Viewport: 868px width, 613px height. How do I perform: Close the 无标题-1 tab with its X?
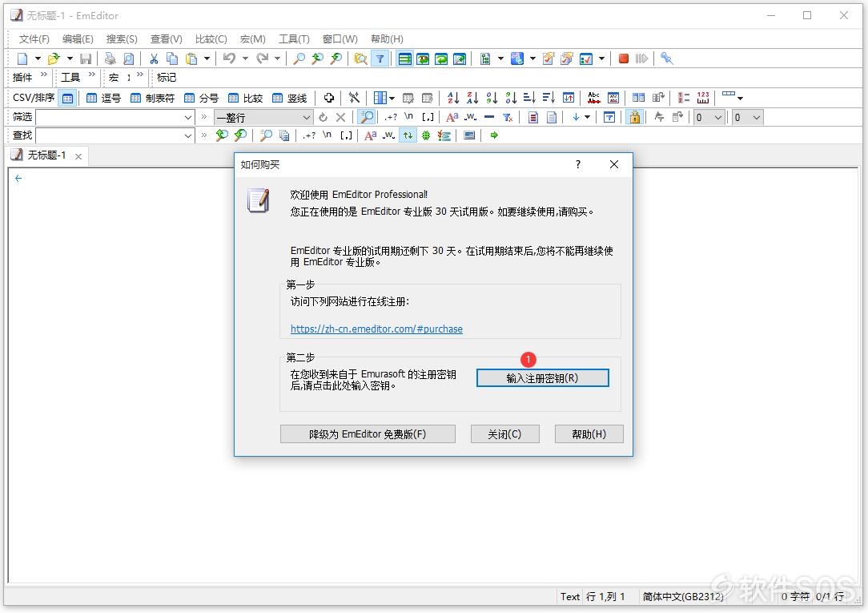[x=78, y=157]
